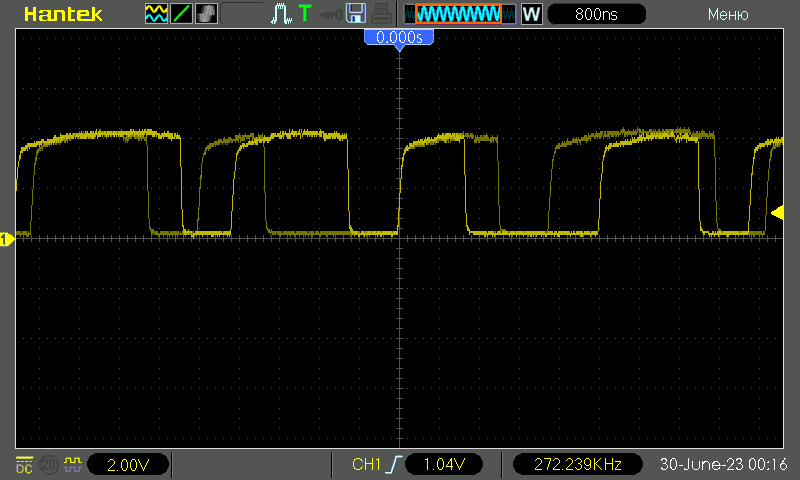Click the channel 1 ground level marker
The width and height of the screenshot is (800, 480).
tap(5, 238)
